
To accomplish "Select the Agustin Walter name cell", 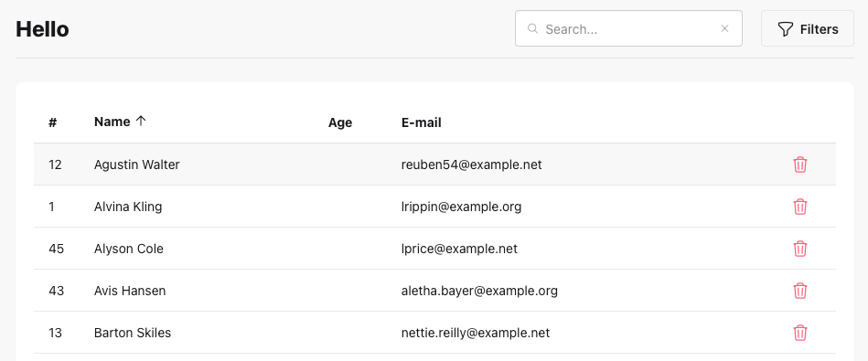I will click(x=136, y=165).
